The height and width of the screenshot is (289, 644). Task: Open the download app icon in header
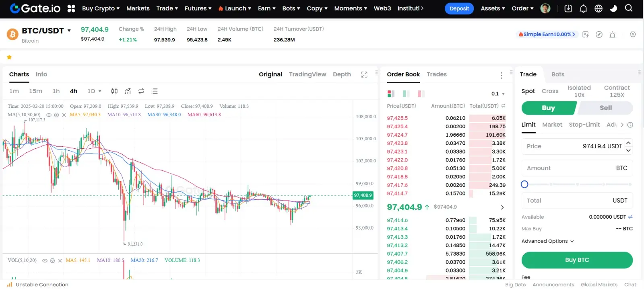[x=568, y=8]
